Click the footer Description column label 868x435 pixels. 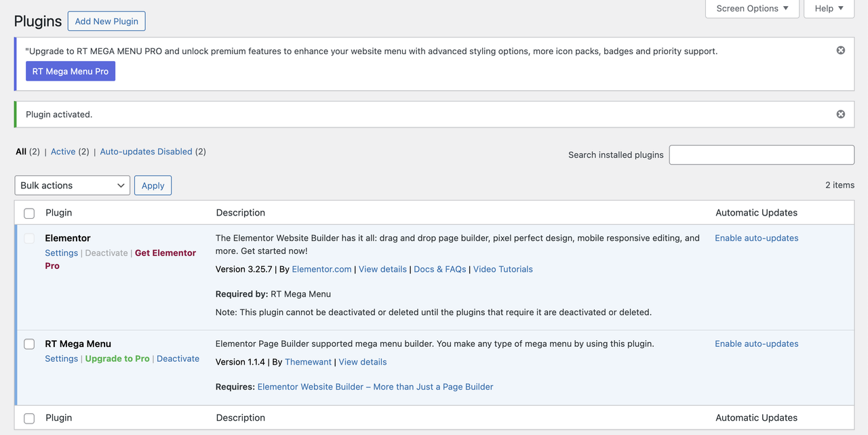(241, 418)
